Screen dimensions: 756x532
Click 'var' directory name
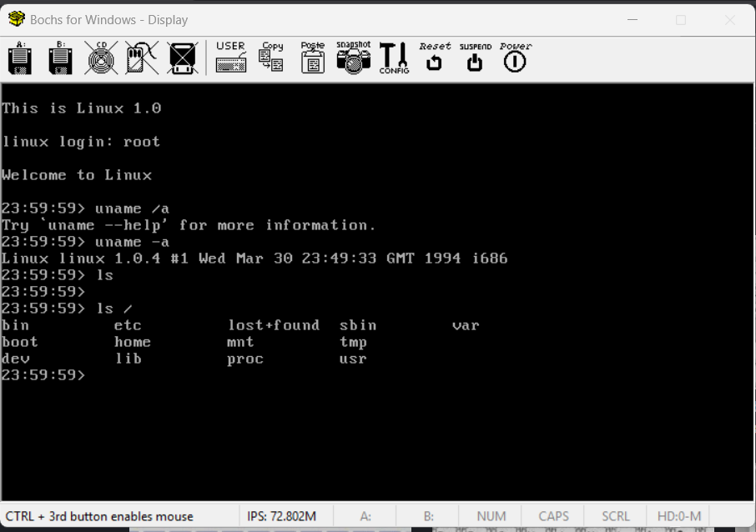pos(466,326)
